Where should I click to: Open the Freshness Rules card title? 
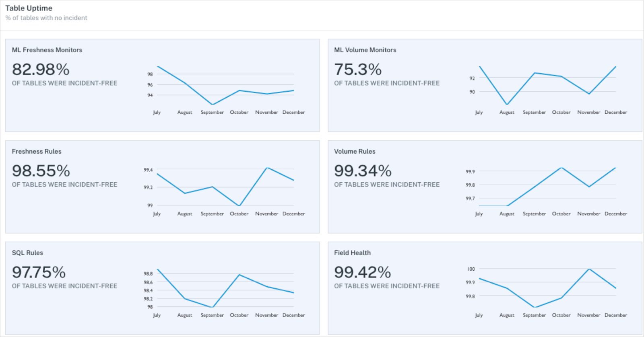[x=37, y=151]
